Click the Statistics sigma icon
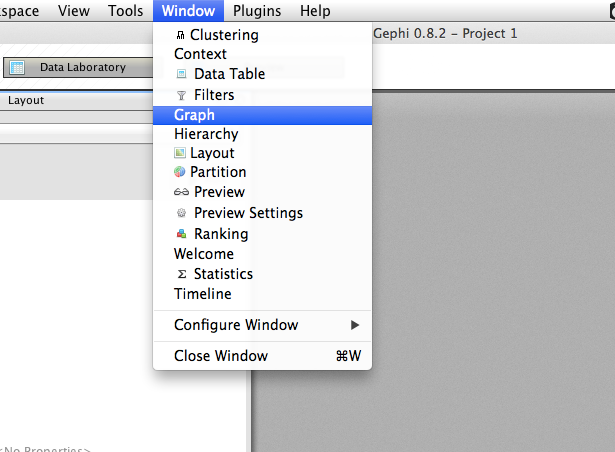The height and width of the screenshot is (452, 615). pyautogui.click(x=182, y=274)
